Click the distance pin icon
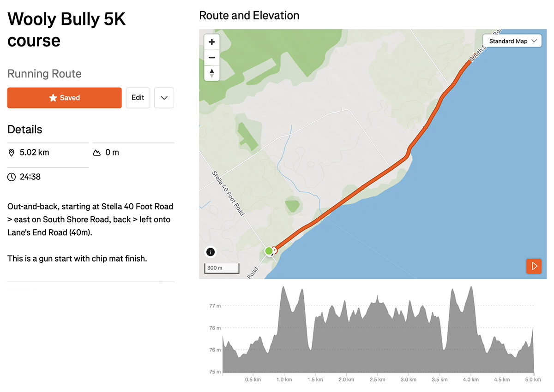 [x=12, y=153]
